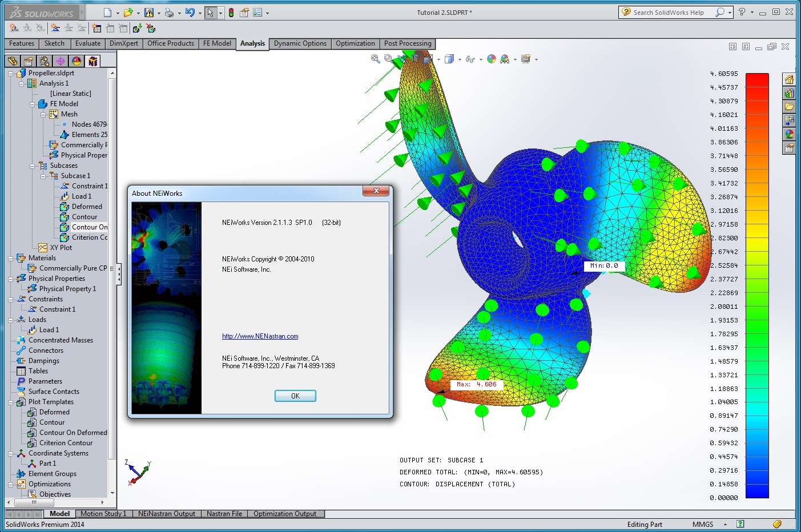Switch to the Motion Study 1 bottom tab
The height and width of the screenshot is (532, 801).
(x=103, y=514)
